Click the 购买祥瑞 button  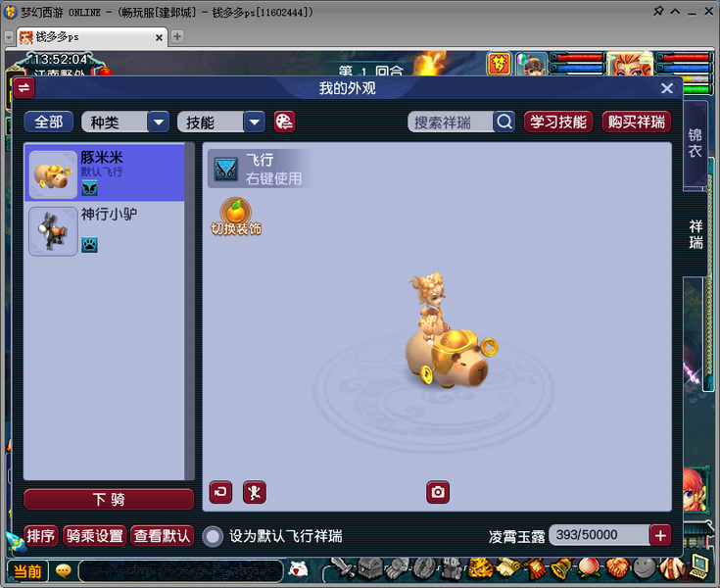click(x=637, y=122)
